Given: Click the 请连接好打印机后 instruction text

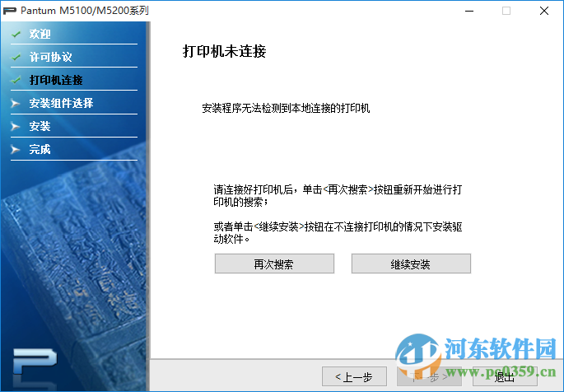Looking at the screenshot, I should [338, 196].
